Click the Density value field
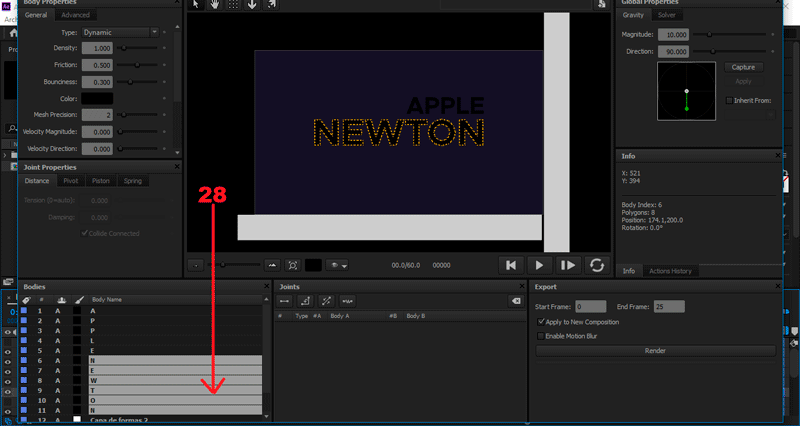 pos(97,48)
